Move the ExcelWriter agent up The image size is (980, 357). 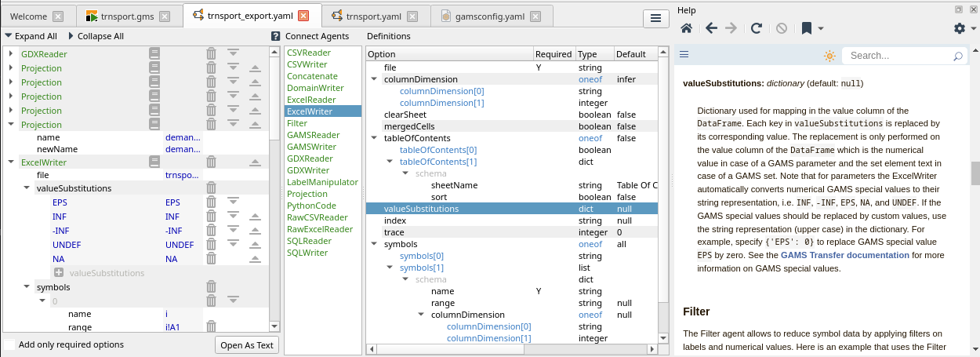click(x=255, y=162)
